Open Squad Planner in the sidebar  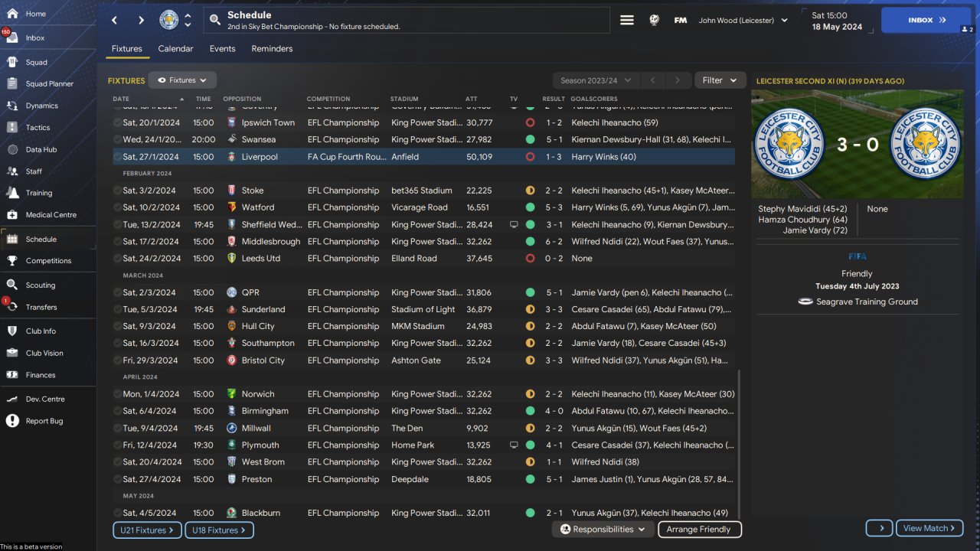coord(48,83)
